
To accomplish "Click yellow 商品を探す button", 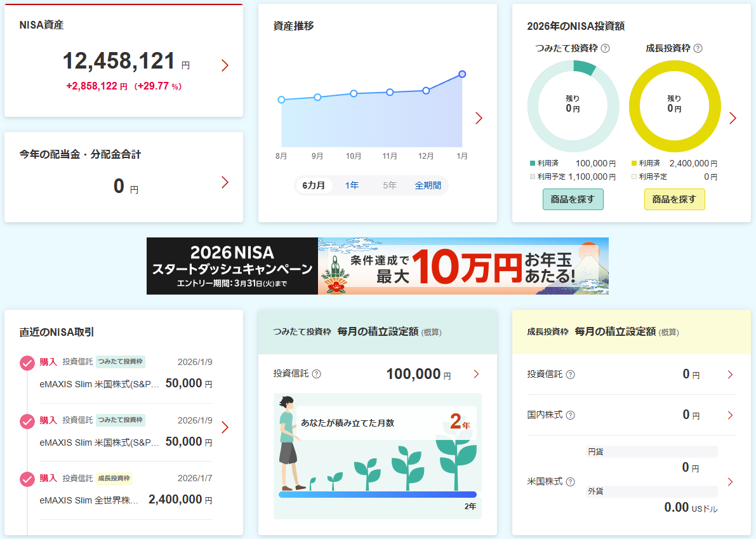I will [674, 199].
